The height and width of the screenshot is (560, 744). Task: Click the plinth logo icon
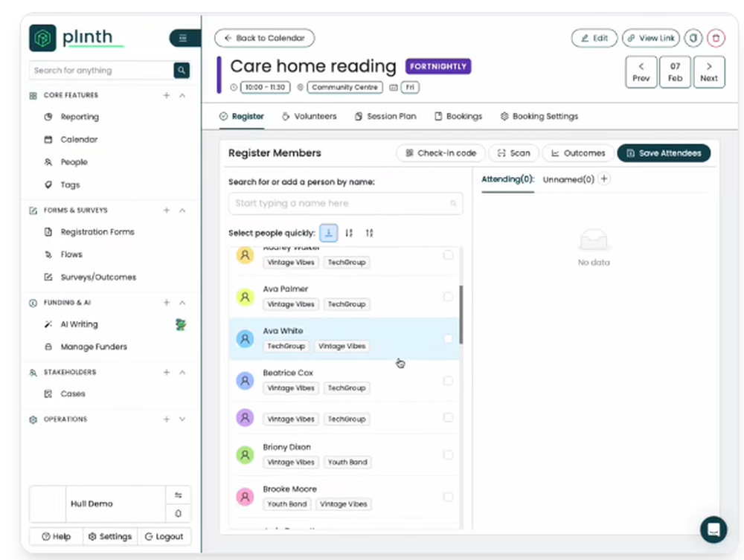pyautogui.click(x=42, y=38)
